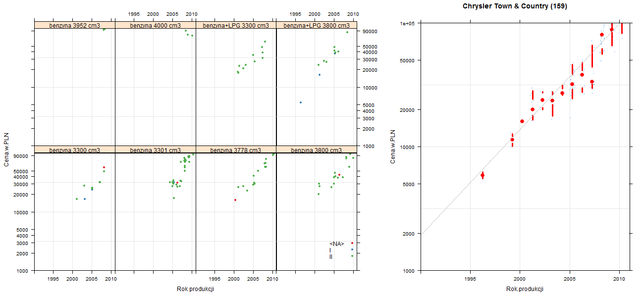Click the '50000' y-axis tick on the Chrysler plot
Image resolution: width=644 pixels, height=297 pixels.
pyautogui.click(x=408, y=60)
